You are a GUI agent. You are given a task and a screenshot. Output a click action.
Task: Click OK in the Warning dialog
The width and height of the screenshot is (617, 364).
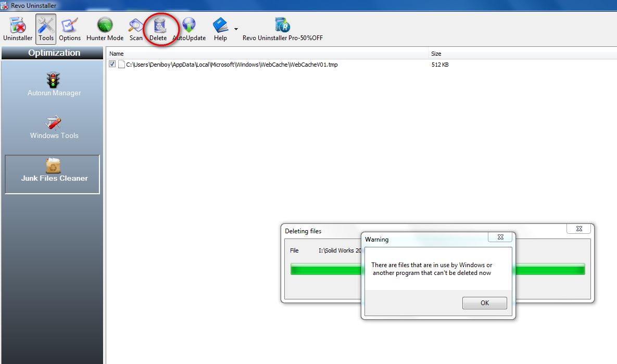point(484,303)
